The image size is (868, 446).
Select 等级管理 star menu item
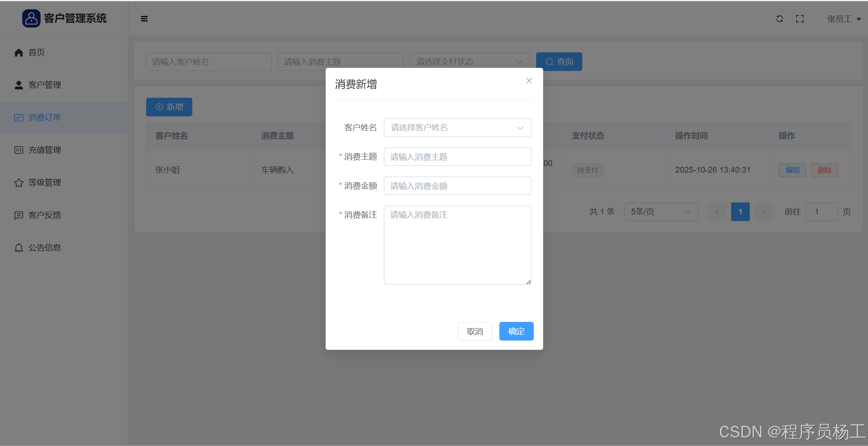45,183
